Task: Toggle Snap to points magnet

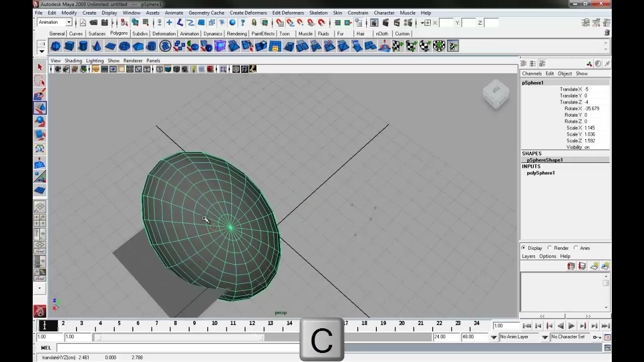Action: click(301, 23)
